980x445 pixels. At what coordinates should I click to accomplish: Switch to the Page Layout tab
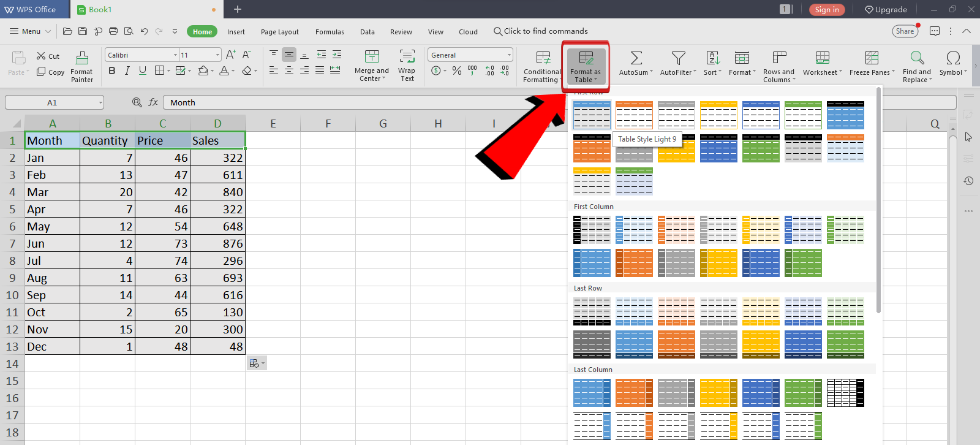coord(280,32)
